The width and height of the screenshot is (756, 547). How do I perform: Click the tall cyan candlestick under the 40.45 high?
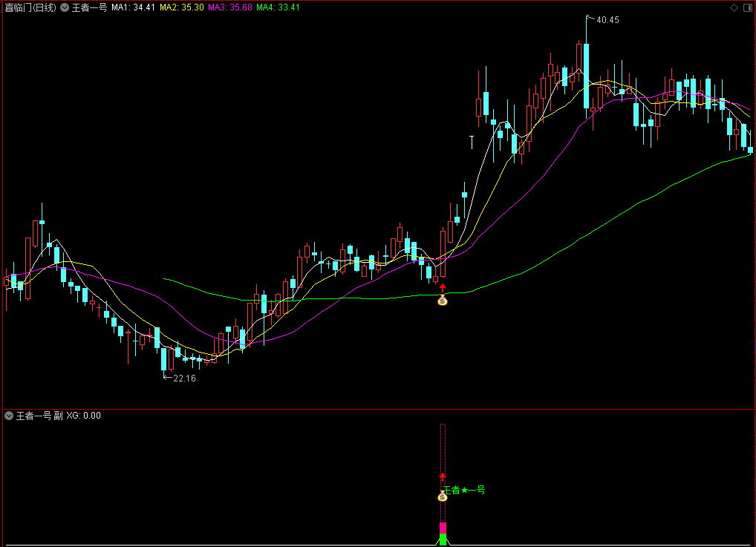[586, 76]
